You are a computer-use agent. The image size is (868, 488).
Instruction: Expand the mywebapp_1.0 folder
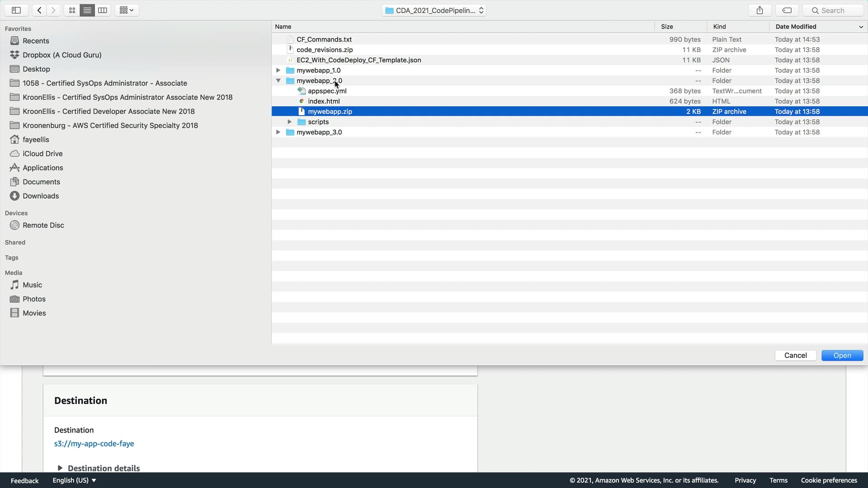click(x=278, y=70)
